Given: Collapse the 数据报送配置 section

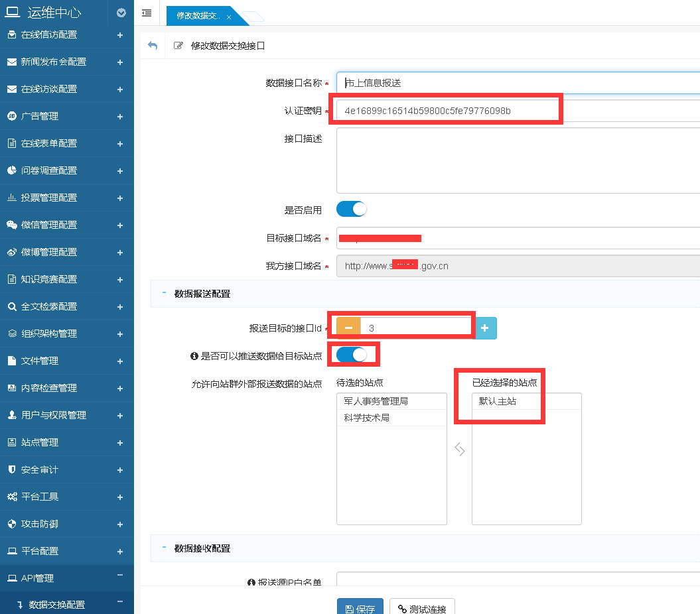Looking at the screenshot, I should pos(164,293).
